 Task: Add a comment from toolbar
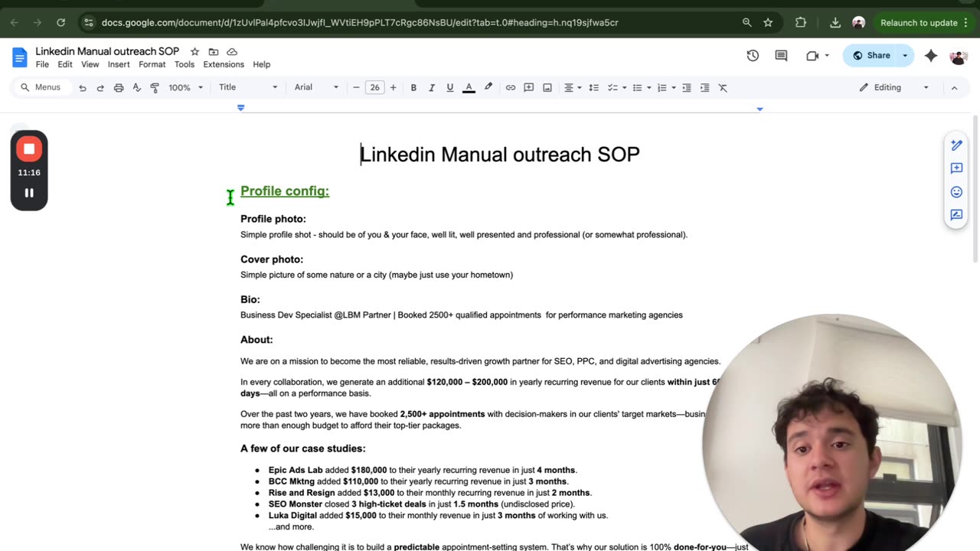(528, 87)
